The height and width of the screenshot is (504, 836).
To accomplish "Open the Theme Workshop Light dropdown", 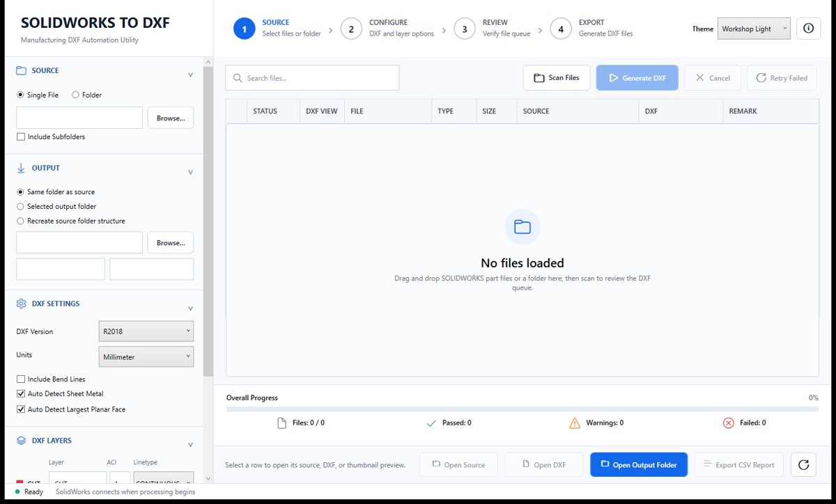I will click(754, 29).
